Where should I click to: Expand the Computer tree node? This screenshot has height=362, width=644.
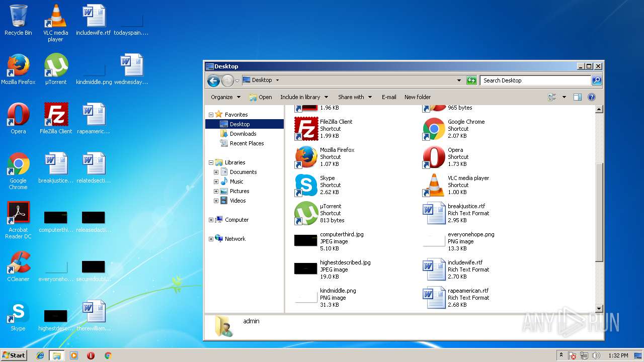211,220
